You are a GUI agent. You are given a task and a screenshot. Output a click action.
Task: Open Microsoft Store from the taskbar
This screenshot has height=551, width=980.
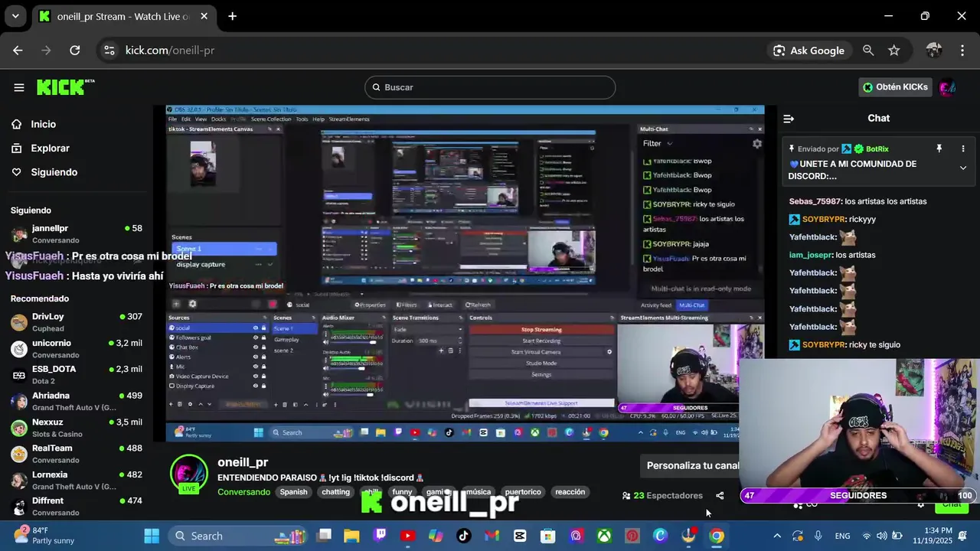pyautogui.click(x=548, y=536)
